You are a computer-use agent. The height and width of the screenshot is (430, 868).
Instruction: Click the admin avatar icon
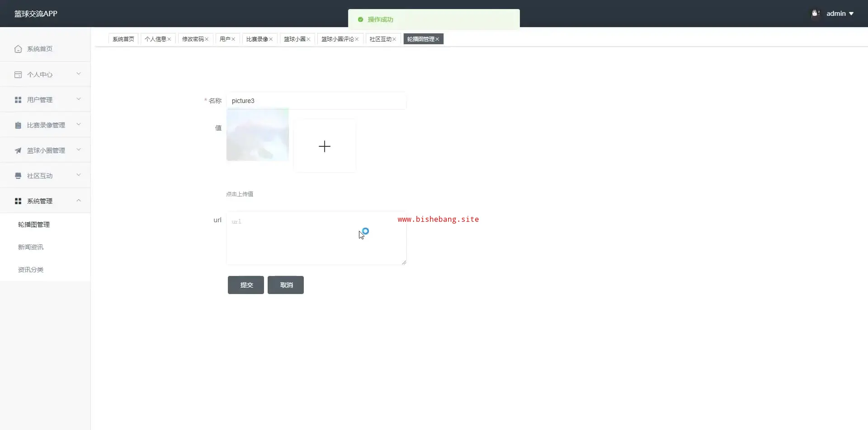point(816,14)
